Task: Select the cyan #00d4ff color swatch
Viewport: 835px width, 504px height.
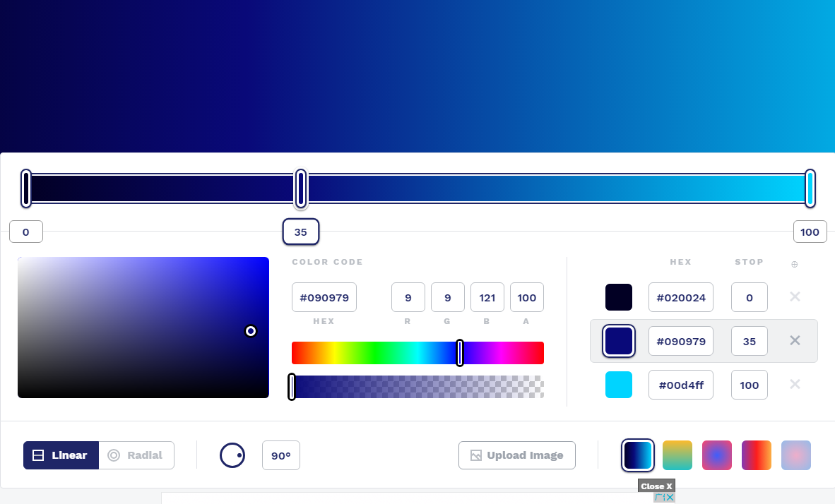Action: [x=618, y=385]
